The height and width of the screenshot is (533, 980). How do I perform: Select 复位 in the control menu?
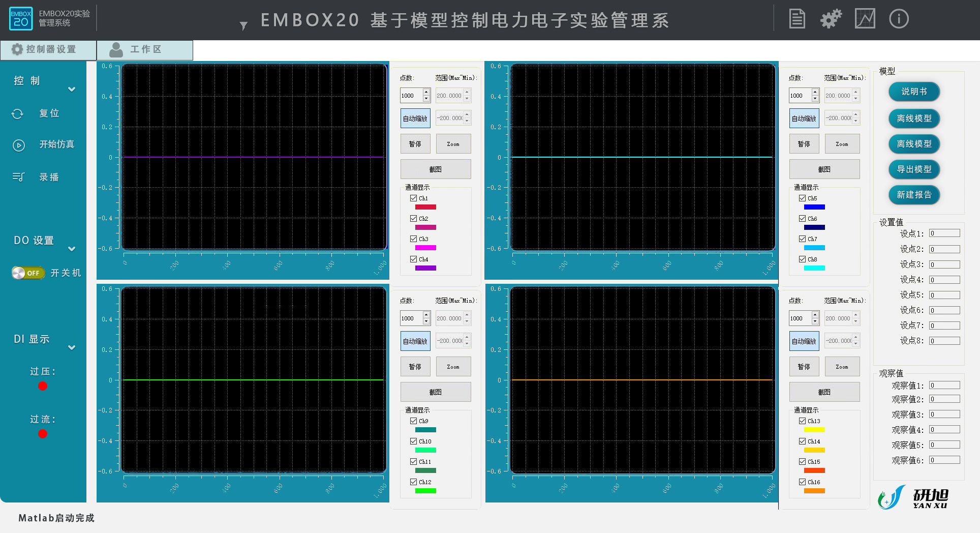coord(49,113)
